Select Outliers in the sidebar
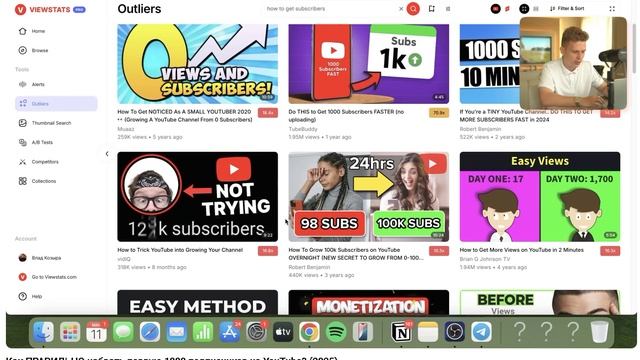Viewport: 640px width, 360px height. 56,104
